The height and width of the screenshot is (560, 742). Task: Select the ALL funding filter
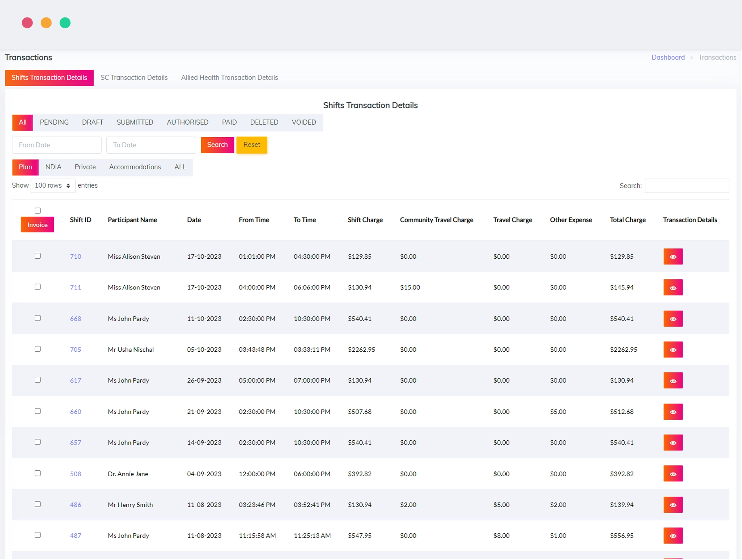coord(180,167)
